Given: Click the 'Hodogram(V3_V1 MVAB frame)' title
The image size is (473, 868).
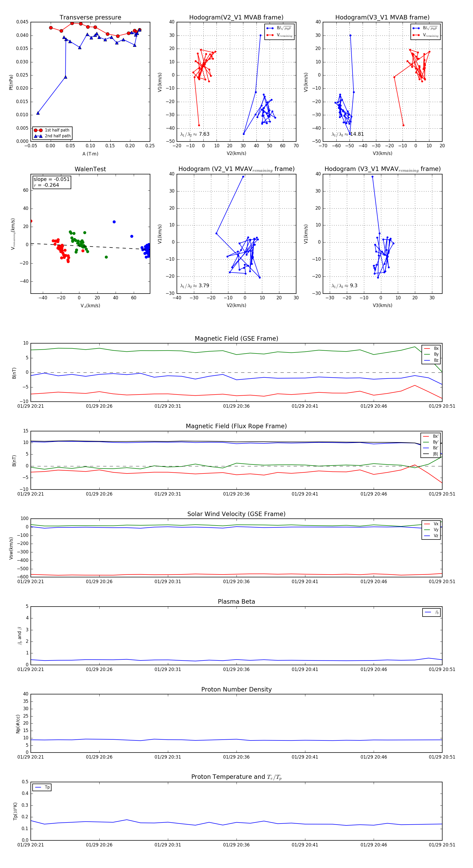Looking at the screenshot, I should pyautogui.click(x=382, y=18).
